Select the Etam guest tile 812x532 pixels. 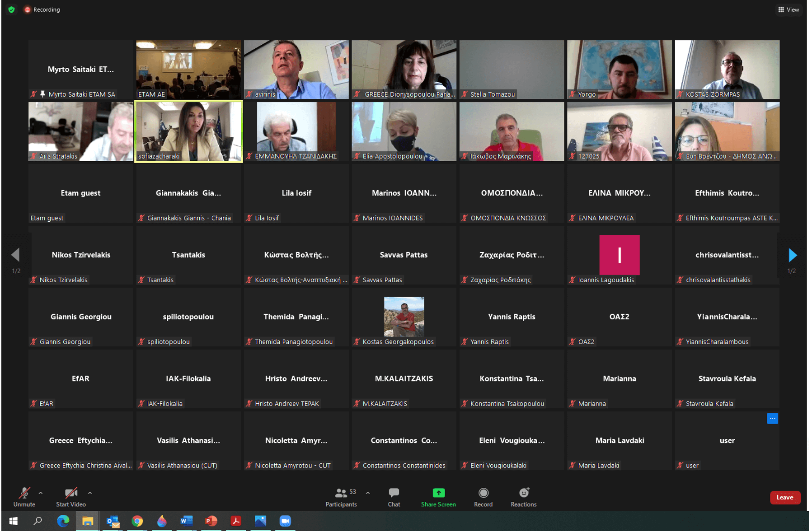tap(81, 193)
